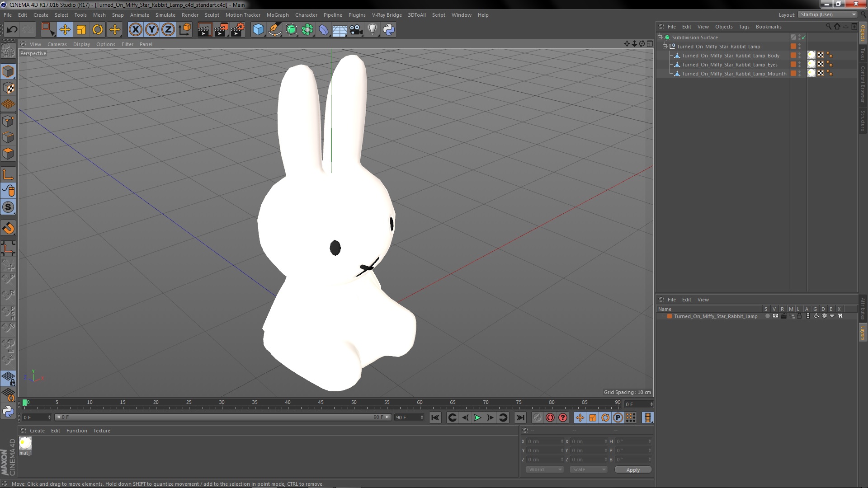
Task: Open the File menu
Action: (x=8, y=15)
